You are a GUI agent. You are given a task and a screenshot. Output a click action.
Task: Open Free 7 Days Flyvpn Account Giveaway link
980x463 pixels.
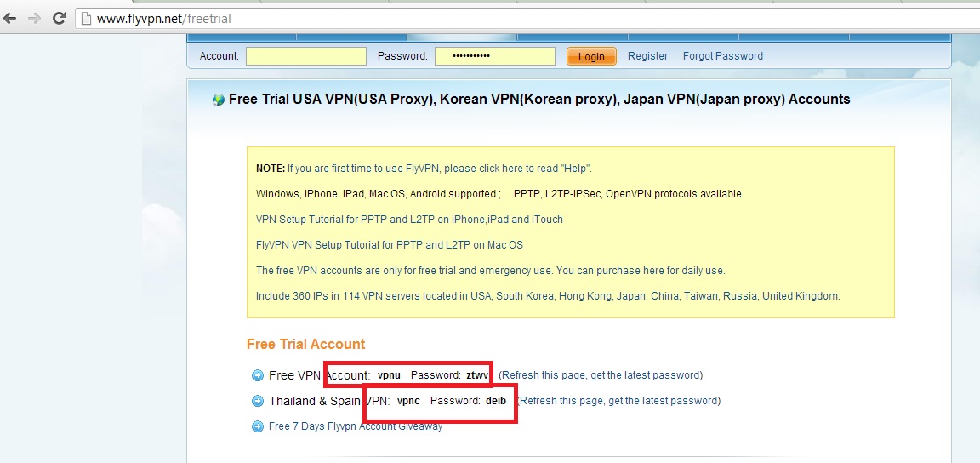(x=356, y=426)
